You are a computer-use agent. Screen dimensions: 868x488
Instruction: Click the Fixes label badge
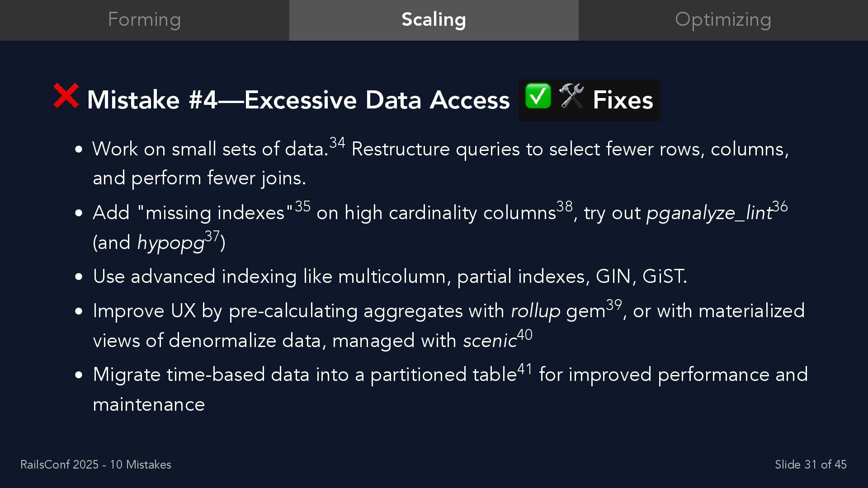[589, 100]
